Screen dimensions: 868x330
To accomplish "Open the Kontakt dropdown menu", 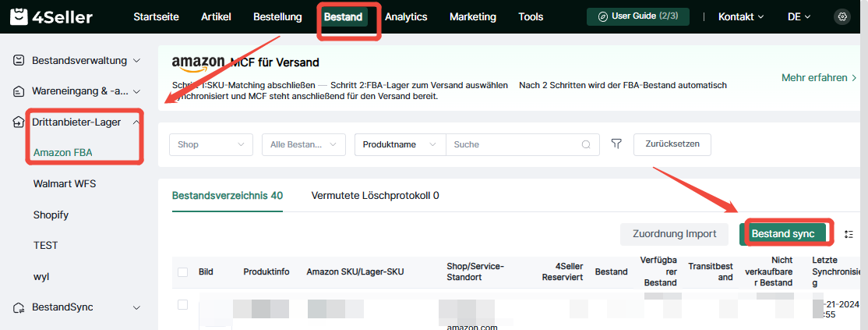I will point(741,16).
